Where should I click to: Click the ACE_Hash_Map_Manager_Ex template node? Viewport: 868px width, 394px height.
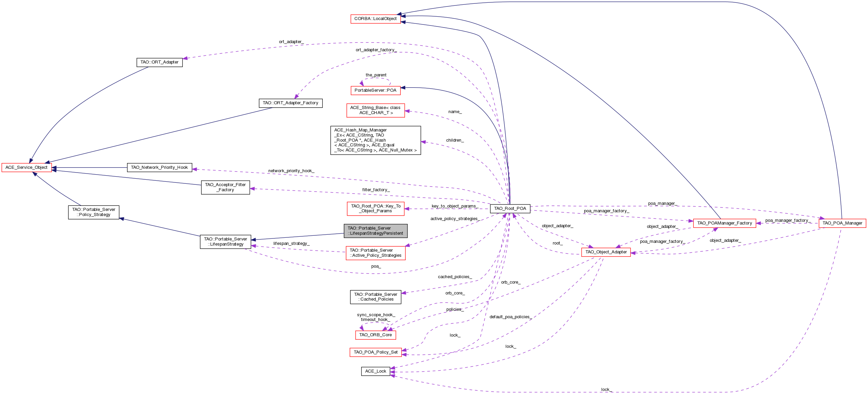click(x=375, y=140)
